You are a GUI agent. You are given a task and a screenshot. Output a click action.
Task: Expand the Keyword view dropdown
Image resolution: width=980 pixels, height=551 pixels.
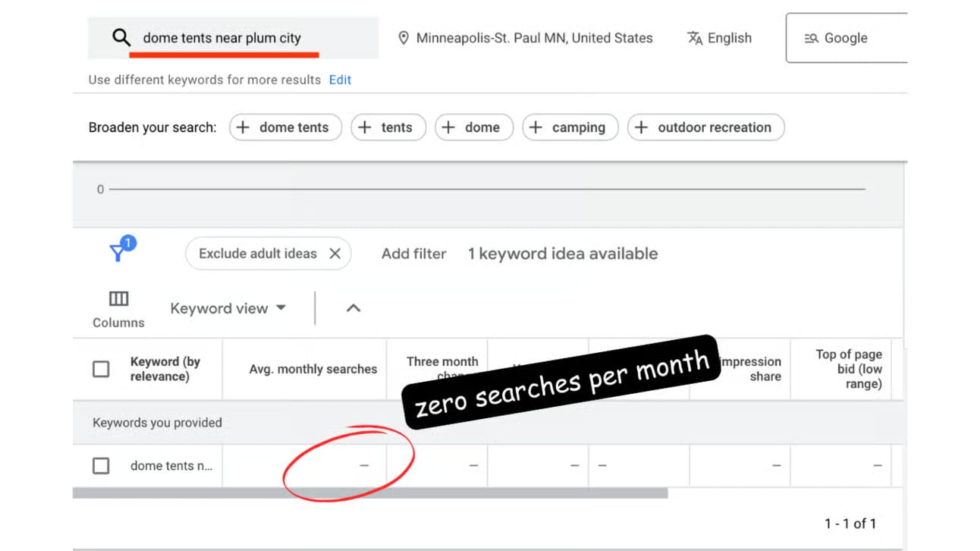coord(228,308)
